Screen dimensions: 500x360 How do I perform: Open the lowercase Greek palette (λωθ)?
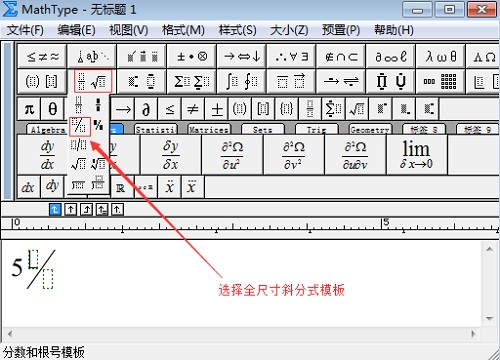tap(441, 56)
